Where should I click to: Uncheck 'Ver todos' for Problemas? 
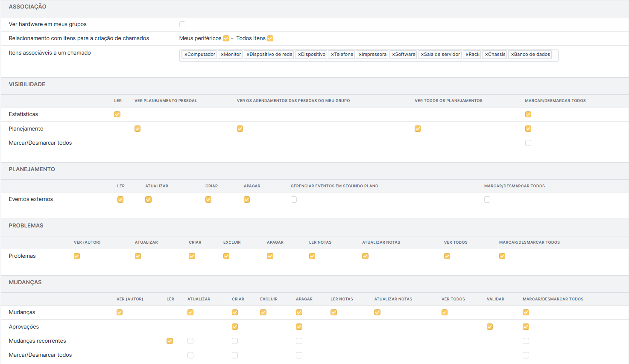447,256
